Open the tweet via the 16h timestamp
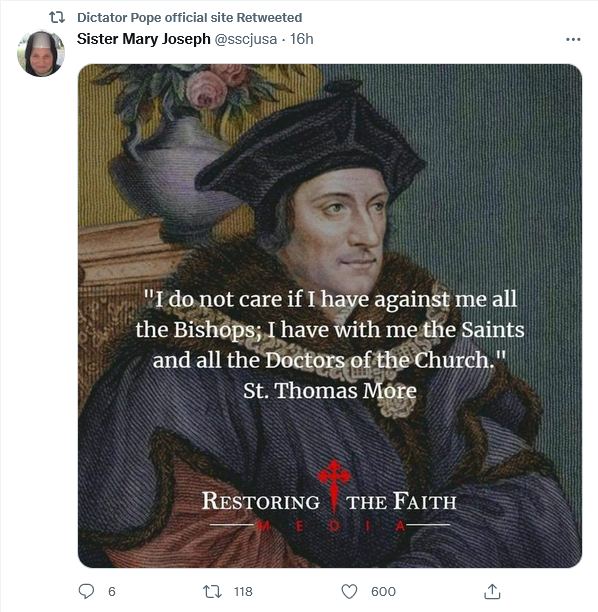Screen dimensions: 598x612 [302, 39]
